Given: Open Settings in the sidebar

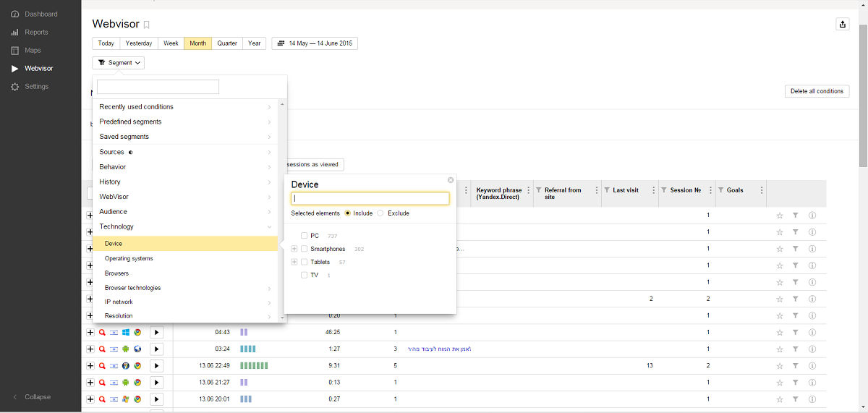Looking at the screenshot, I should click(36, 86).
